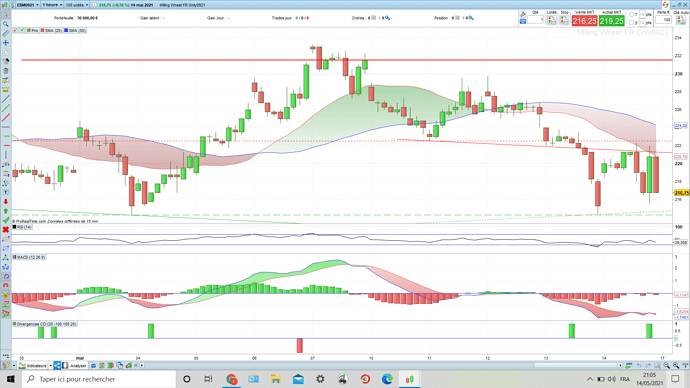Open the MACD (12 26 9) indicator label
Viewport: 690px width, 388px height.
pyautogui.click(x=29, y=257)
